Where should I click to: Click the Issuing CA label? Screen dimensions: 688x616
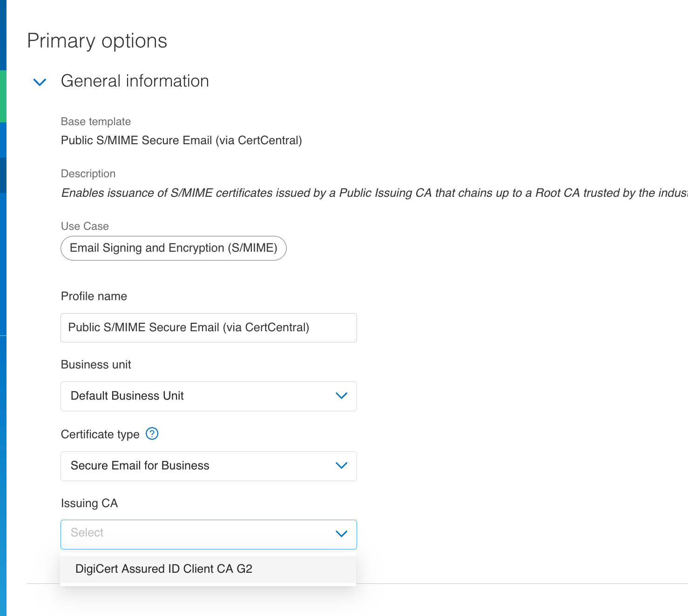tap(89, 503)
